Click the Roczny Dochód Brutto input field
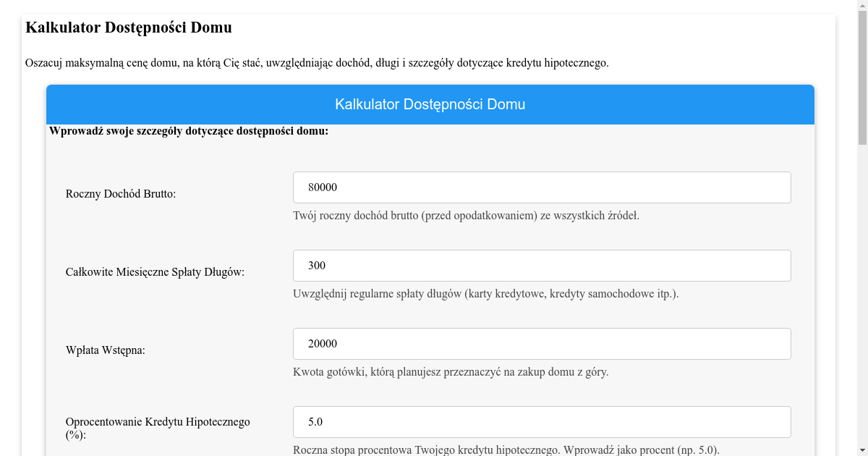 (x=541, y=187)
